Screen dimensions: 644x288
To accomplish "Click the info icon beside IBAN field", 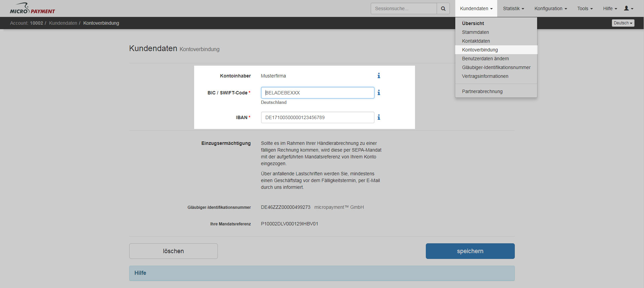I will (x=379, y=117).
